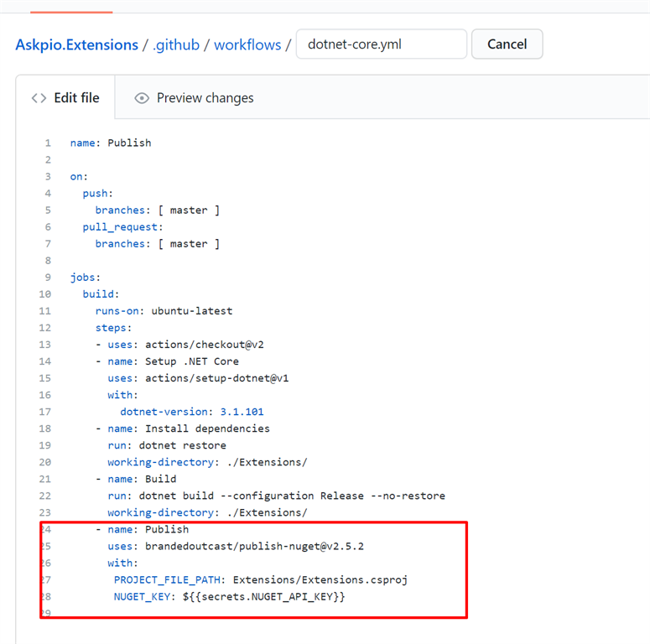Click the code brackets icon on Edit file
The image size is (650, 644).
tap(39, 98)
